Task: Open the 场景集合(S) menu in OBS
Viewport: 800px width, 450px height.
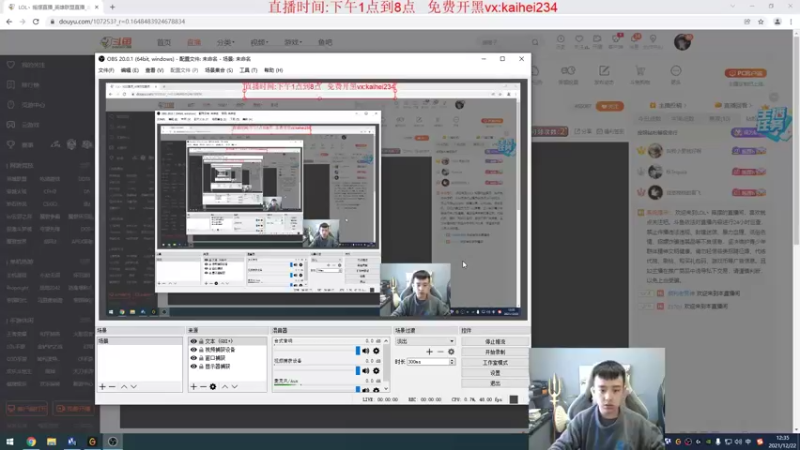Action: pyautogui.click(x=219, y=70)
